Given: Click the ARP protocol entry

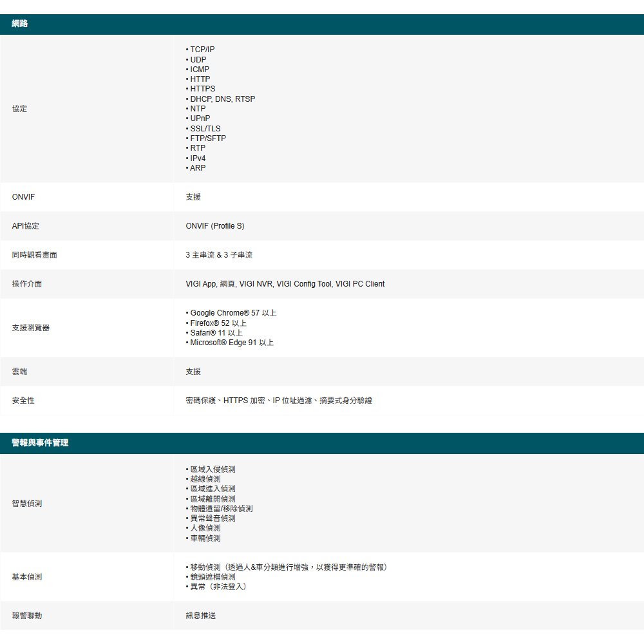Looking at the screenshot, I should [x=198, y=168].
